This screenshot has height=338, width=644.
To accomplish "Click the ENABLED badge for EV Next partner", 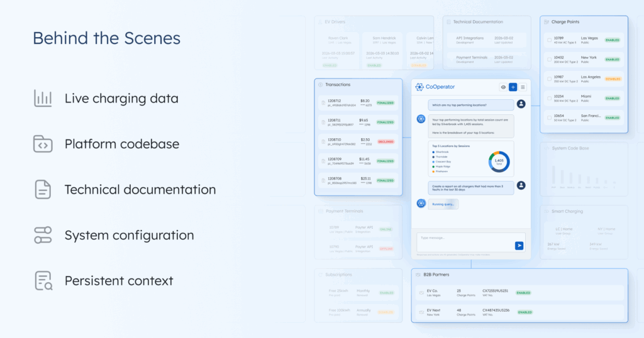I will (x=525, y=312).
